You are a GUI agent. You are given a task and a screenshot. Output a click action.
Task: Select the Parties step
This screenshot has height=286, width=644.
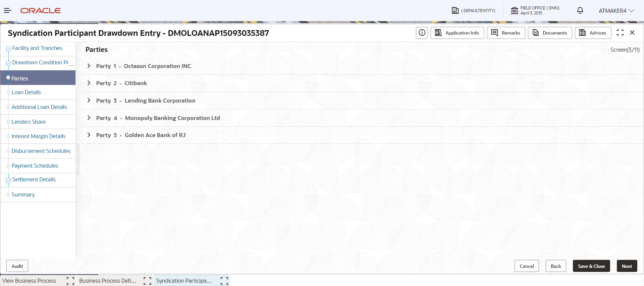pyautogui.click(x=38, y=78)
